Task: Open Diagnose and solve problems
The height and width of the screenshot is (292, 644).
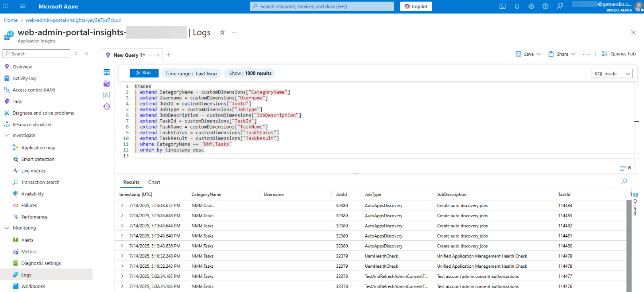Action: (43, 113)
